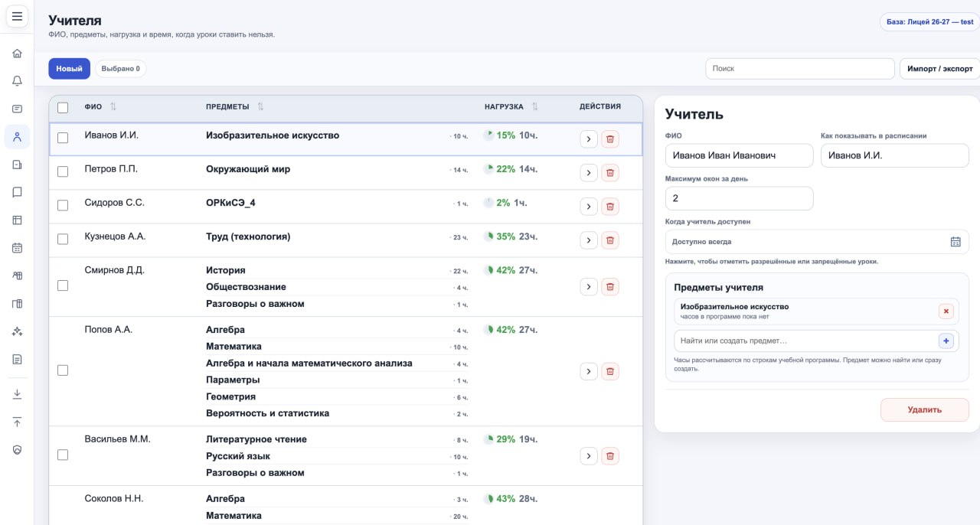Click the Максимум окон за день field

[739, 198]
